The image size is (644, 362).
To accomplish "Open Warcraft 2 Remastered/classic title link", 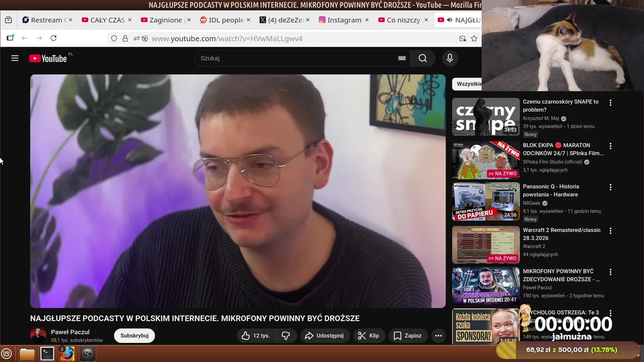I will coord(561,234).
